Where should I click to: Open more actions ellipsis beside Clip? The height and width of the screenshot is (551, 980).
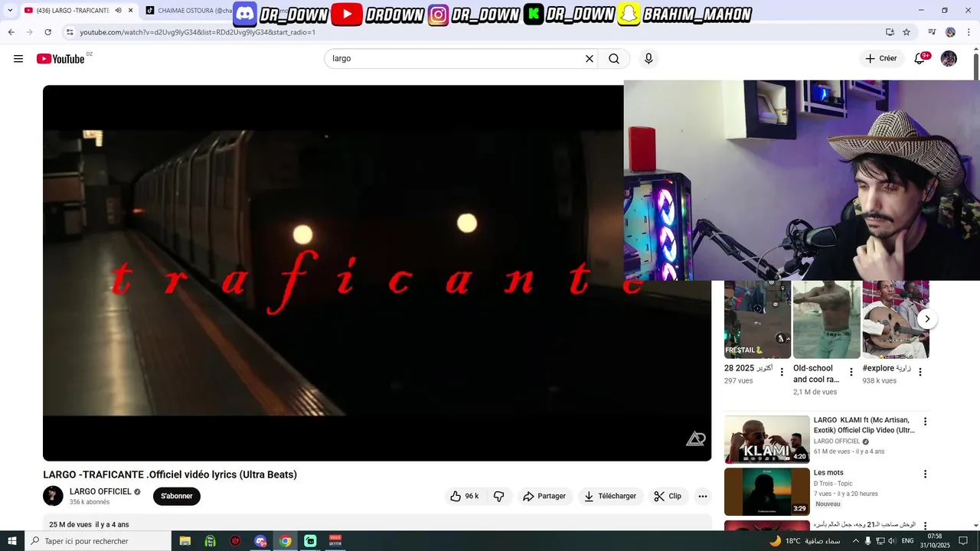pyautogui.click(x=703, y=496)
